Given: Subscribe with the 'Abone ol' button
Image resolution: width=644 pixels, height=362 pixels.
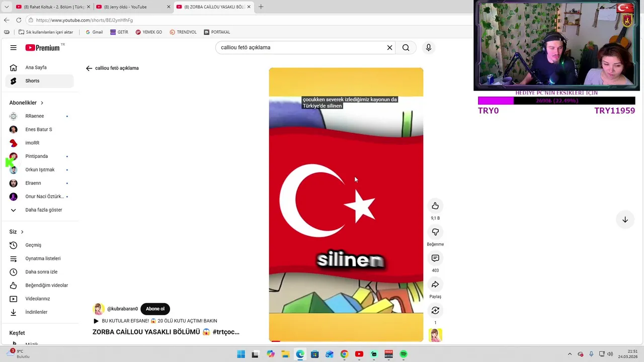Looking at the screenshot, I should click(x=155, y=309).
